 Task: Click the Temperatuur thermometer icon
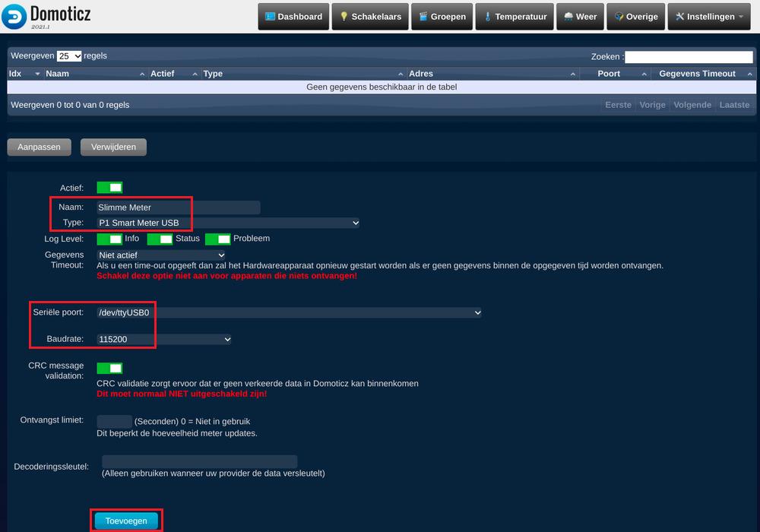pyautogui.click(x=488, y=17)
